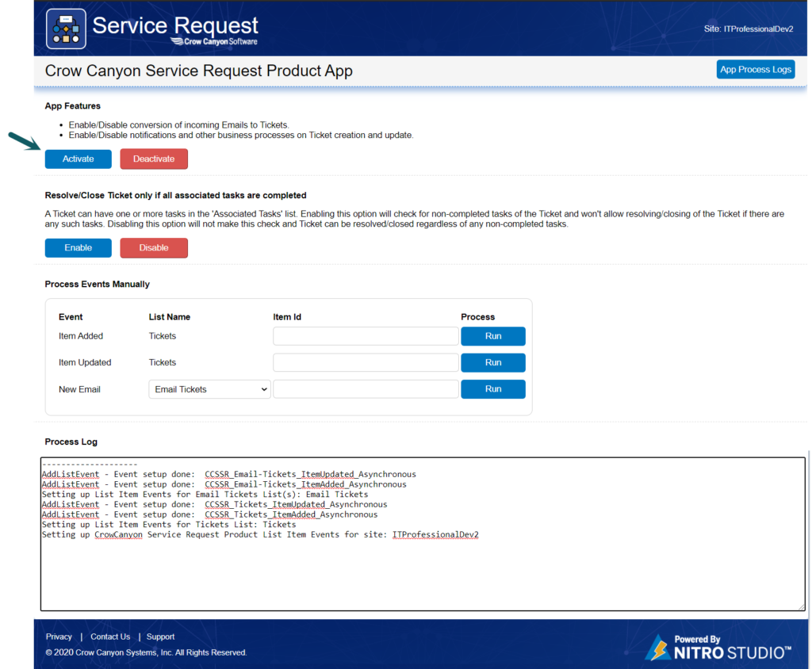Disable the resolve/close ticket check

(154, 248)
